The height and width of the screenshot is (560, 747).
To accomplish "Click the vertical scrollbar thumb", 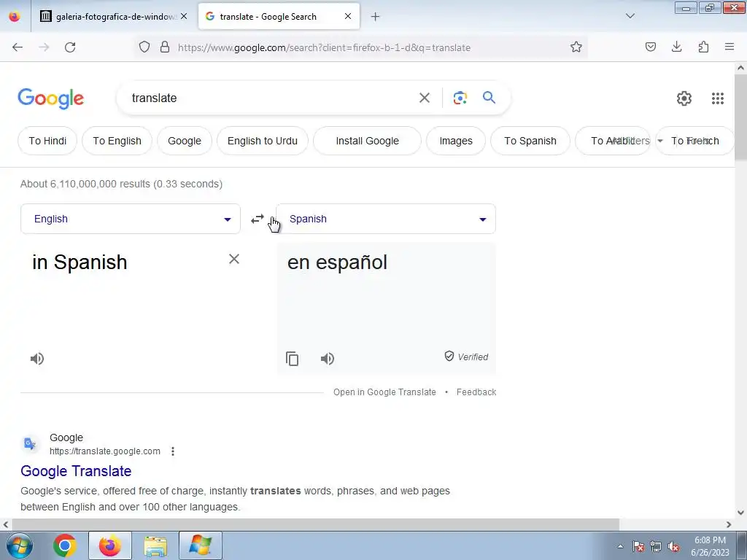I will click(740, 117).
